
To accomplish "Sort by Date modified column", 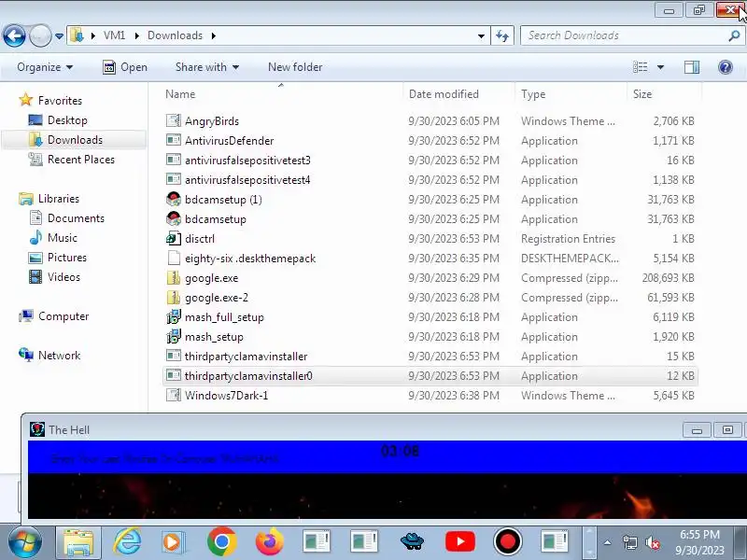I will (x=459, y=94).
